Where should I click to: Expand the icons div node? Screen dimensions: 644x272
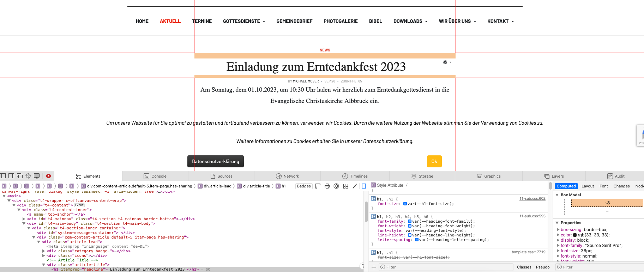[44, 256]
